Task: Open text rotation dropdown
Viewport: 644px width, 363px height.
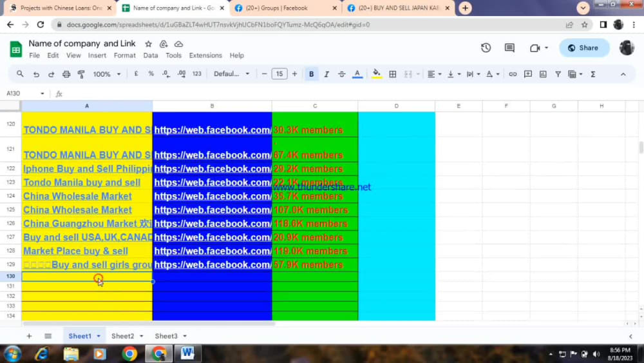Action: (x=492, y=74)
